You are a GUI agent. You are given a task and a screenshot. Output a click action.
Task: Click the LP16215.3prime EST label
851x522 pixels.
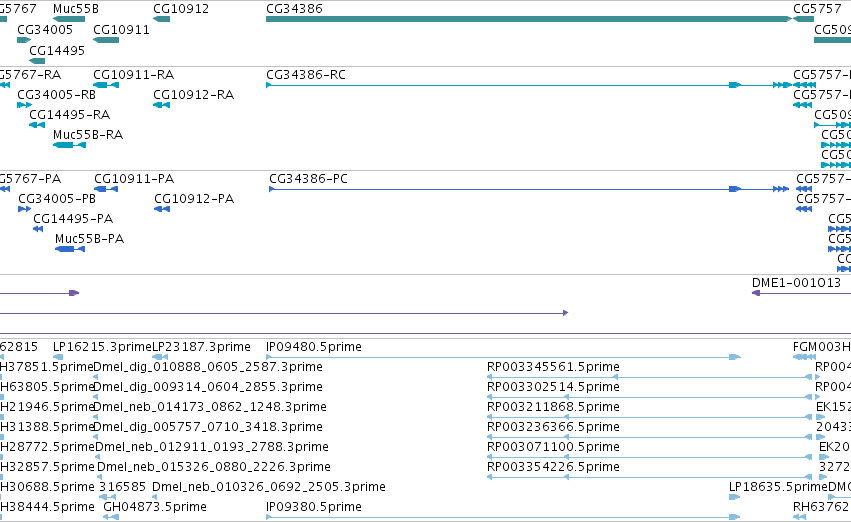coord(103,347)
